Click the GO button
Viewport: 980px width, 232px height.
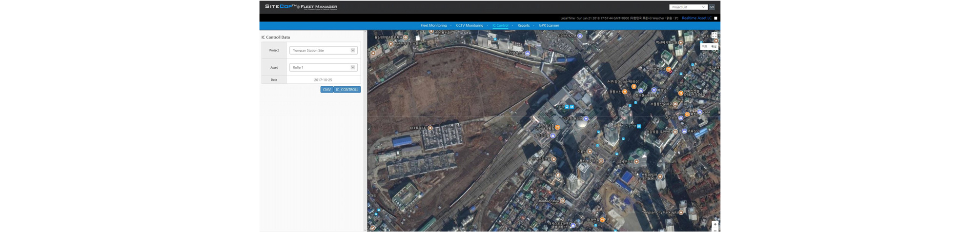712,7
